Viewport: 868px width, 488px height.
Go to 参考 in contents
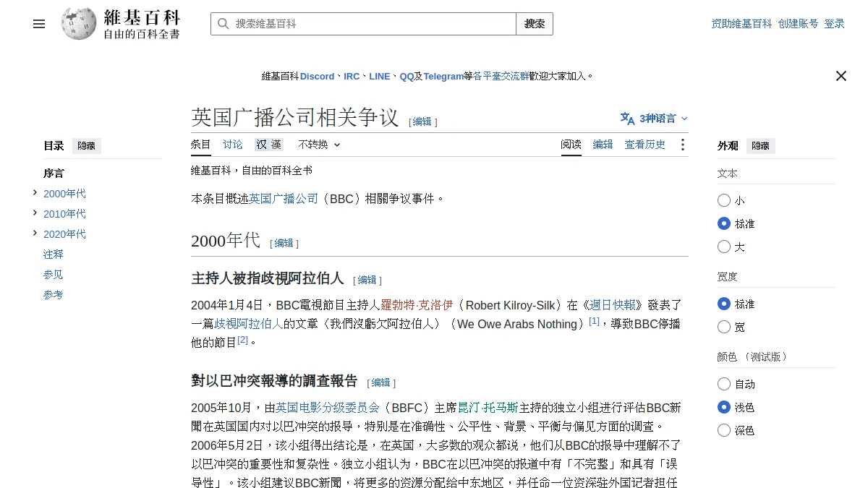coord(54,295)
